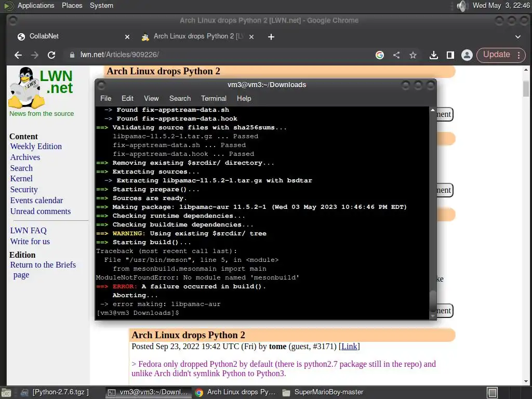Click the volume speaker icon in panel
This screenshot has height=399, width=532.
tap(462, 6)
